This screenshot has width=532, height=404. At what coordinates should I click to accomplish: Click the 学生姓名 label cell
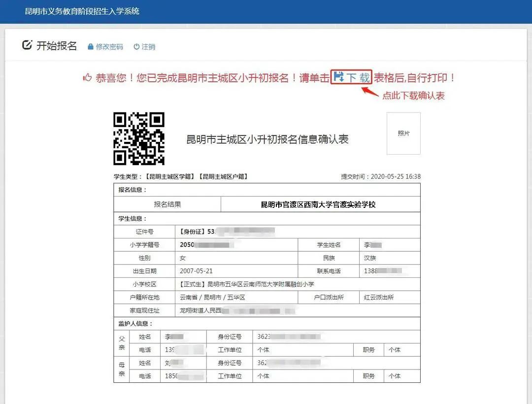329,244
